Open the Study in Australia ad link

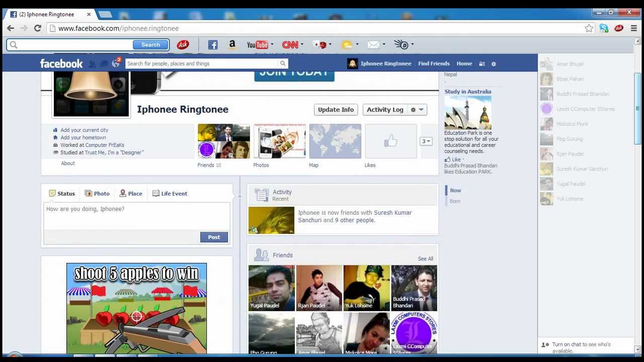point(467,92)
